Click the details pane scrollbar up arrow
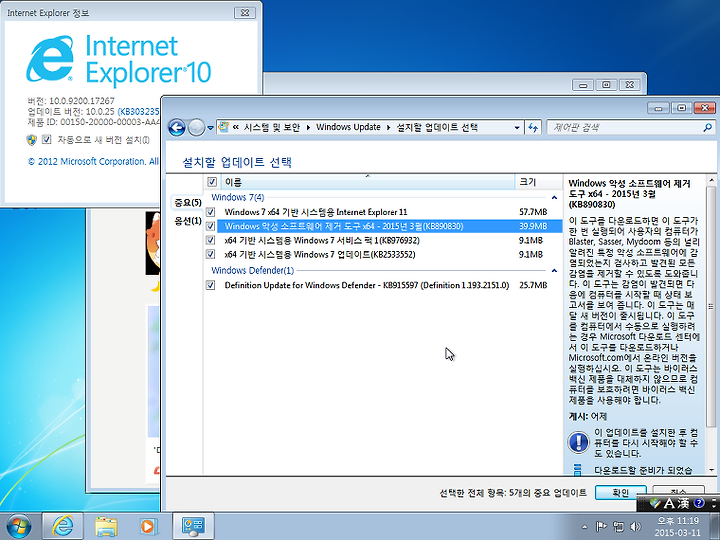 [711, 180]
